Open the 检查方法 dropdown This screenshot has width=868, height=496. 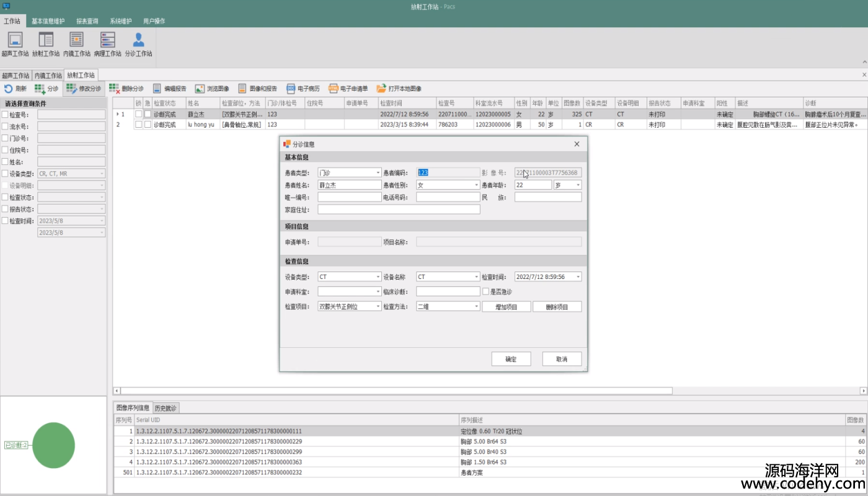[x=448, y=306]
